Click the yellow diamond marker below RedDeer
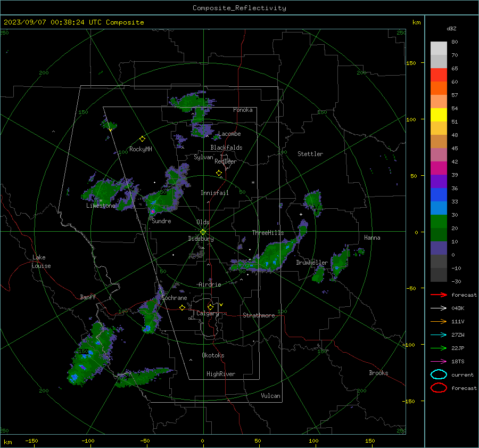This screenshot has height=448, width=479. [219, 173]
